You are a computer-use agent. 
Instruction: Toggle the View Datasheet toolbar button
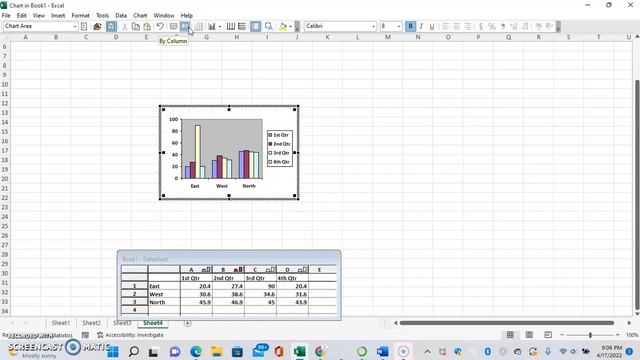click(x=111, y=26)
